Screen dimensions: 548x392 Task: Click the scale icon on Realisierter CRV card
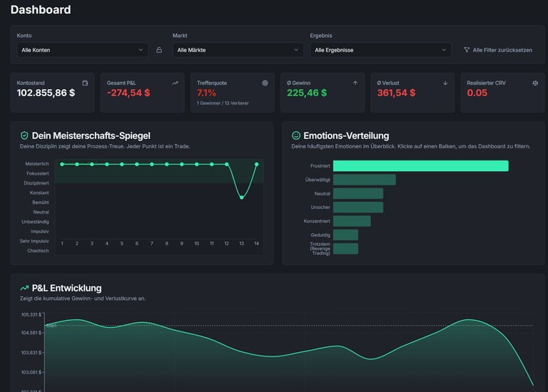point(535,83)
